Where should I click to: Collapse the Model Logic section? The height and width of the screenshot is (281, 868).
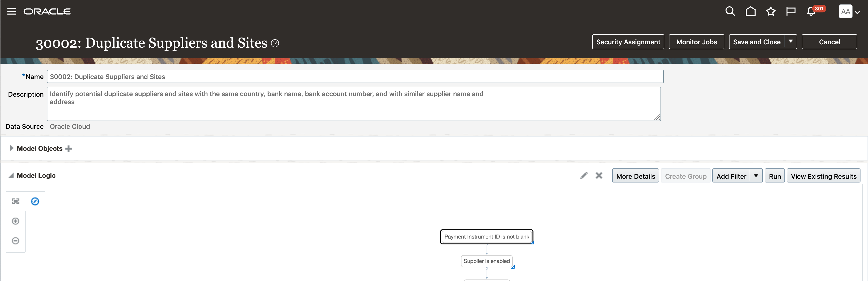[11, 176]
